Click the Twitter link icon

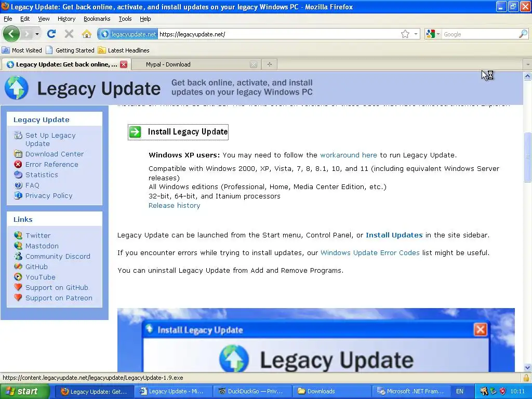pos(18,235)
